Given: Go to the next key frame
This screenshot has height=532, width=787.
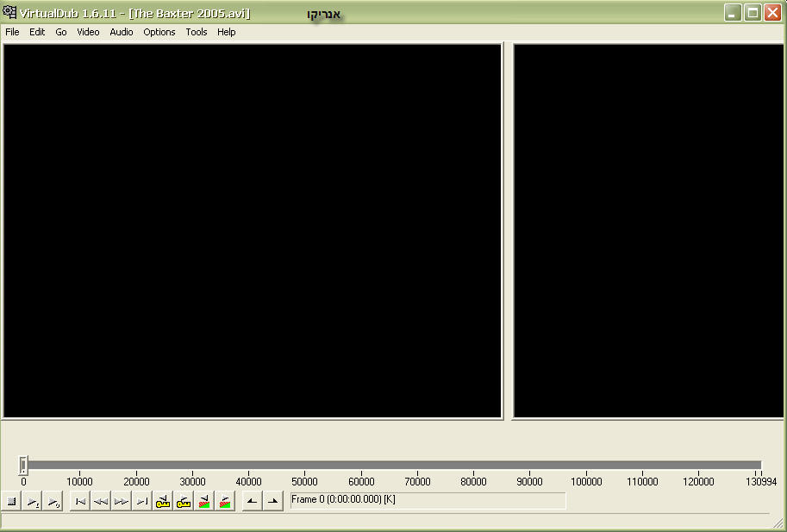Looking at the screenshot, I should coord(184,501).
